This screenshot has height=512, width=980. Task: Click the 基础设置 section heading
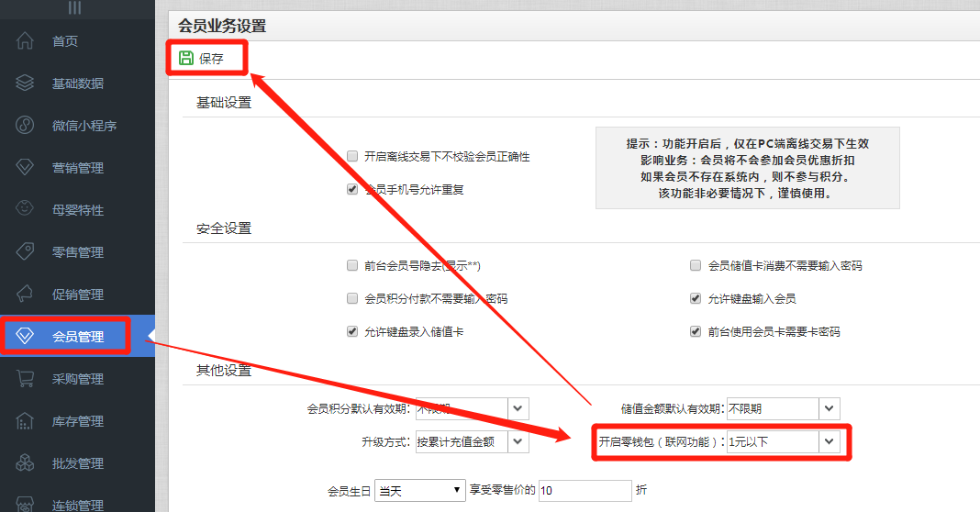coord(224,103)
